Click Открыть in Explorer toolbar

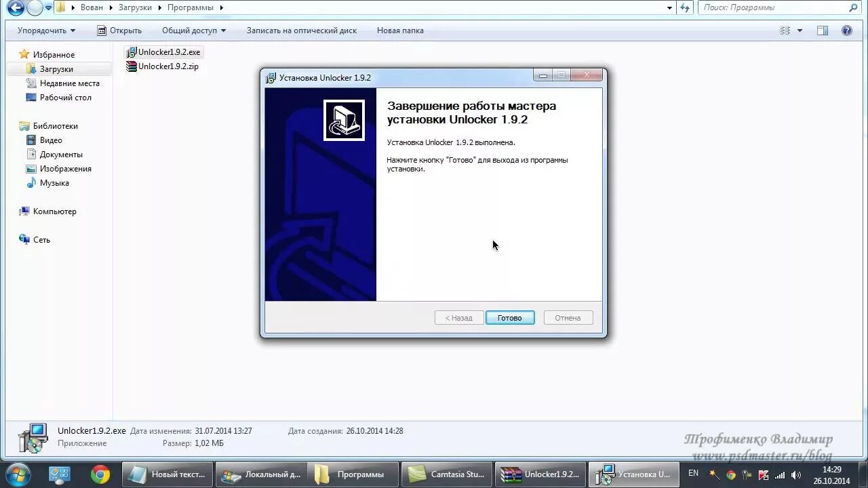119,30
